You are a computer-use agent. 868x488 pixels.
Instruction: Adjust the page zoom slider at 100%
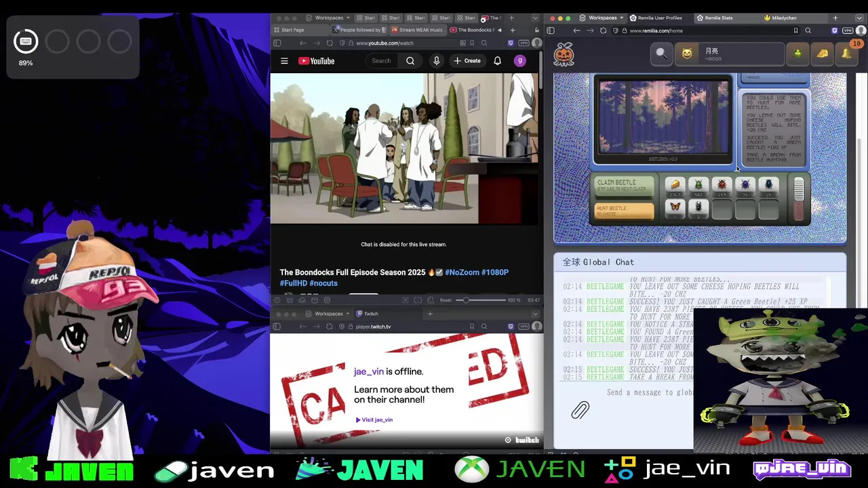tap(466, 300)
